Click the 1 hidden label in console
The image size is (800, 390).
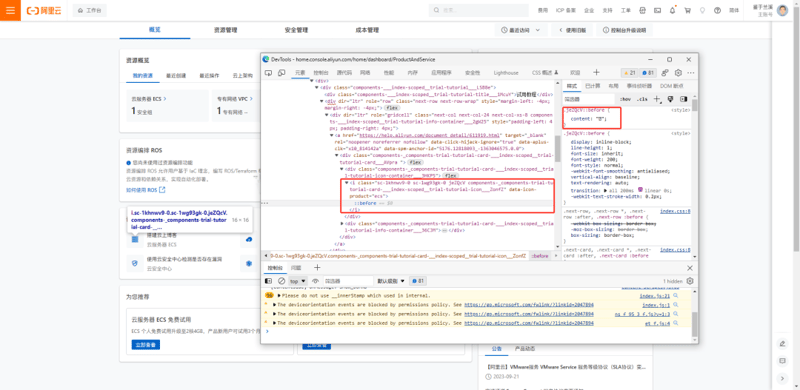click(x=672, y=281)
